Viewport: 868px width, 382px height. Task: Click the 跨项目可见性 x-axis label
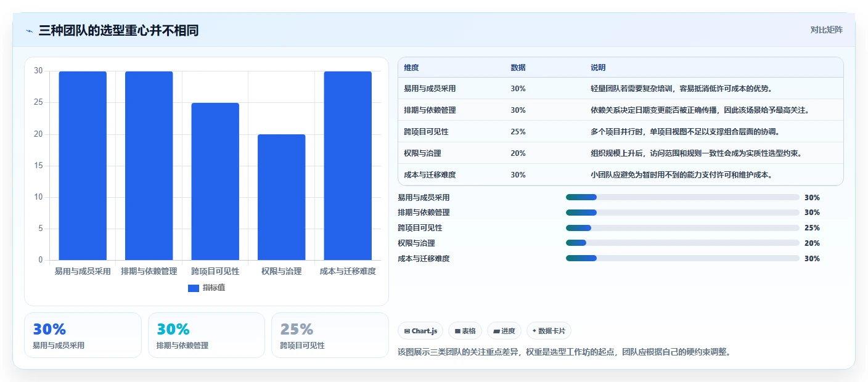click(215, 271)
